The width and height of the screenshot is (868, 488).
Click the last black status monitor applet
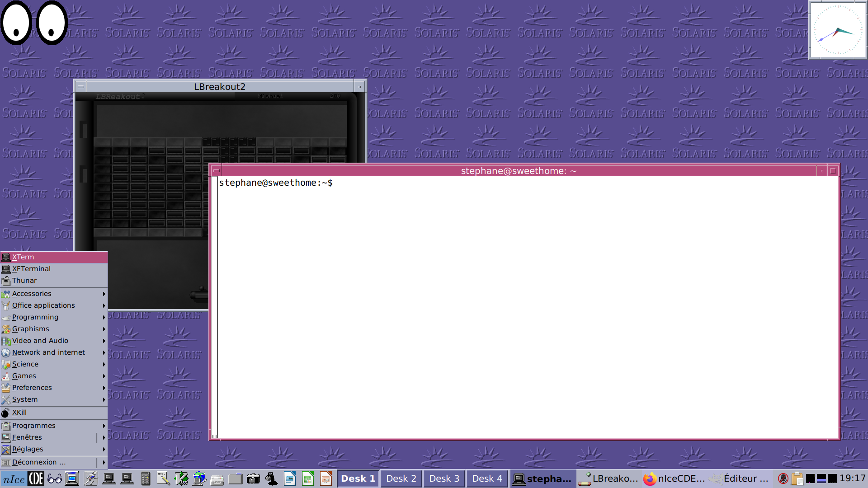tap(832, 479)
